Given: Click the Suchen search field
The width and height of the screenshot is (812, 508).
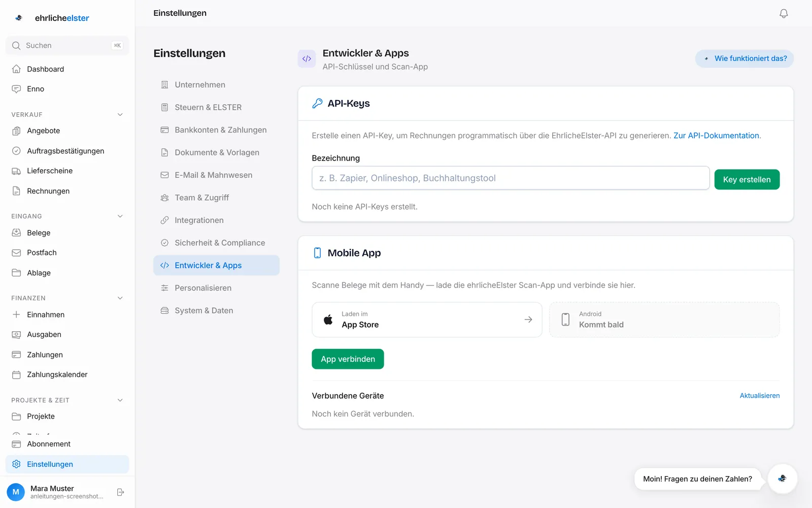Looking at the screenshot, I should [x=67, y=46].
